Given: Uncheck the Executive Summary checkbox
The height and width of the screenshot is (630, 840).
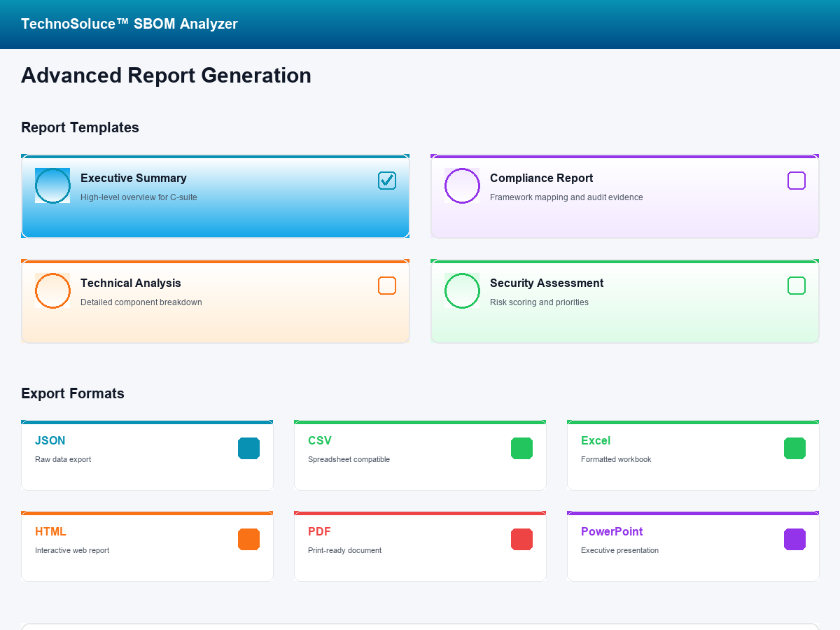Looking at the screenshot, I should coord(387,181).
